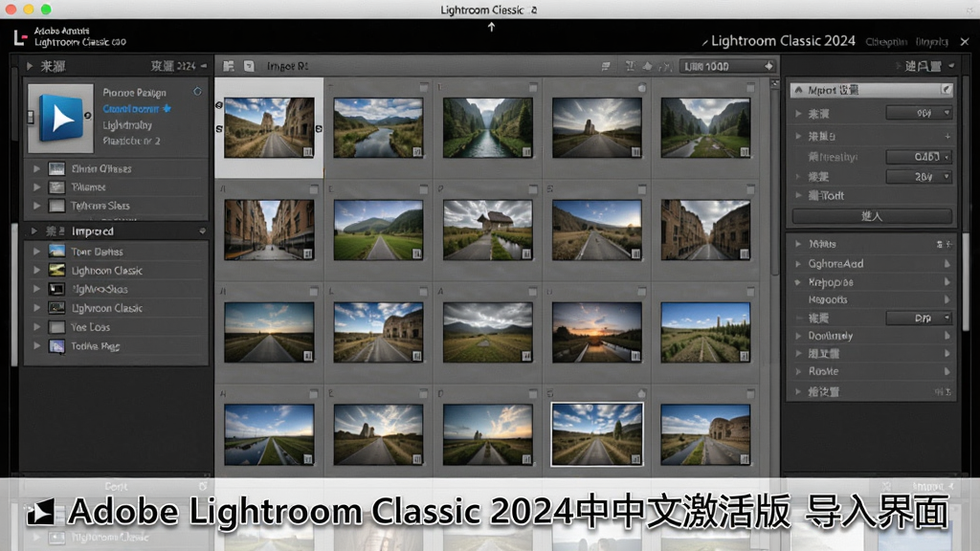Collapse the Mpjrot settings header triangle
The height and width of the screenshot is (551, 980).
[x=799, y=90]
